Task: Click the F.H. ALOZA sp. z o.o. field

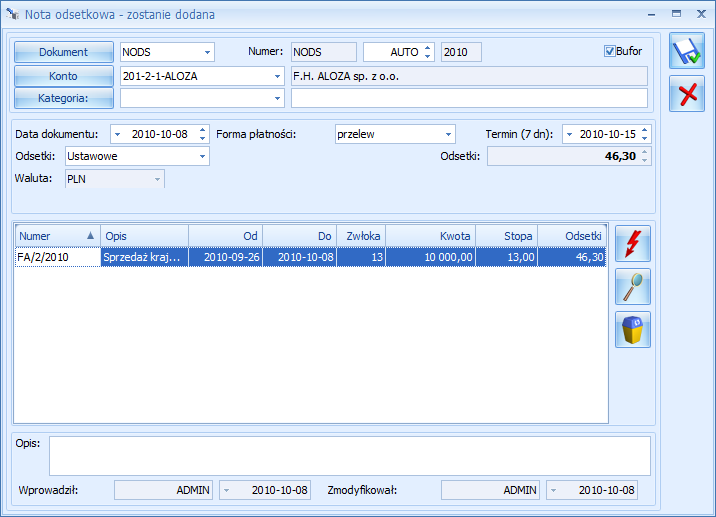Action: (469, 76)
